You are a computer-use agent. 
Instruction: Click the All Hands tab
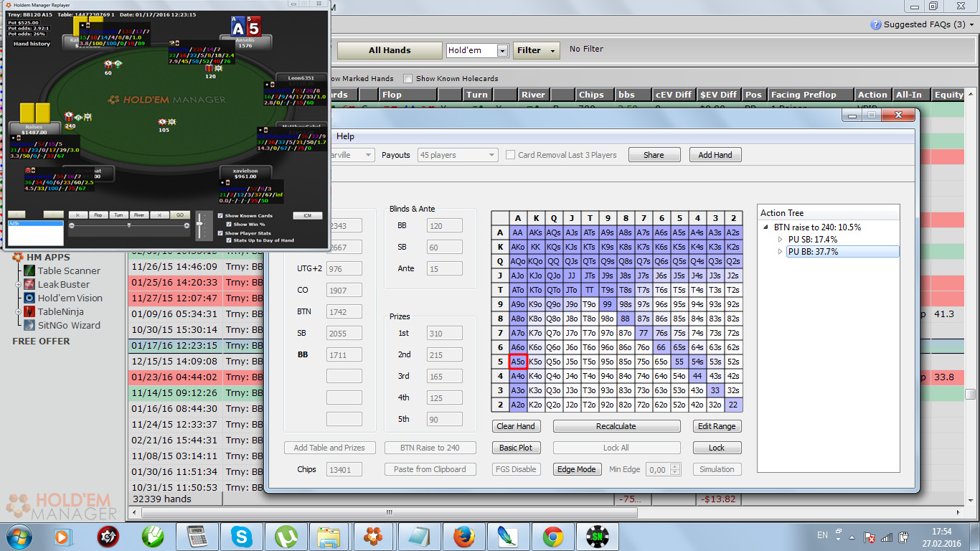point(390,50)
